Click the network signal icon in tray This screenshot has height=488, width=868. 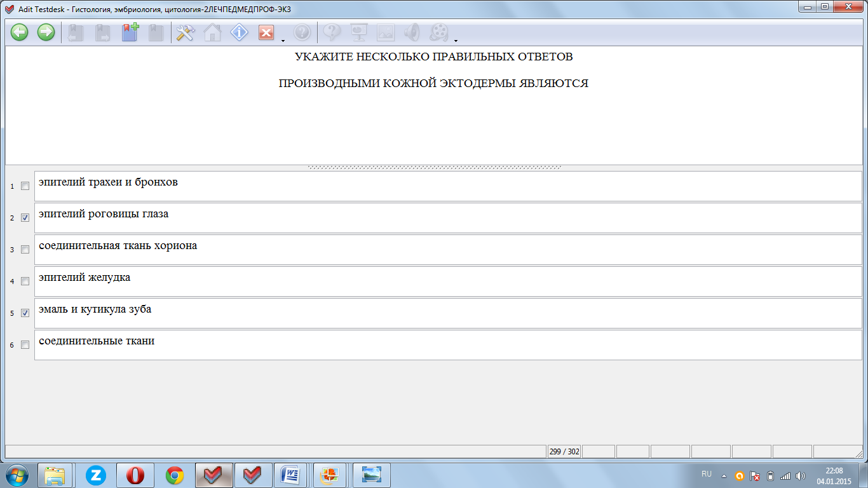(785, 475)
